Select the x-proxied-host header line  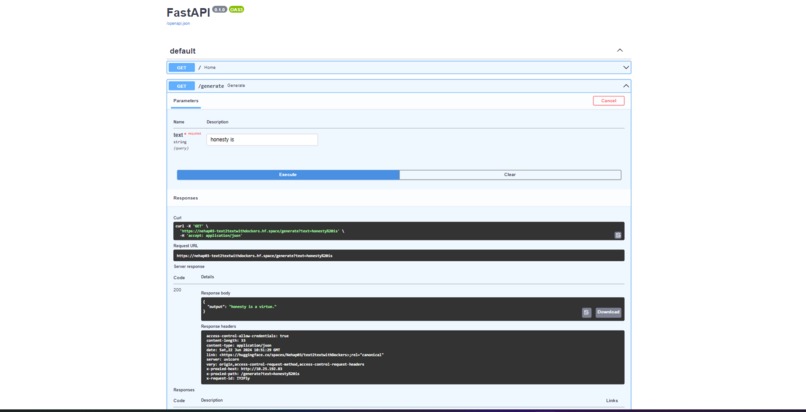[244, 369]
